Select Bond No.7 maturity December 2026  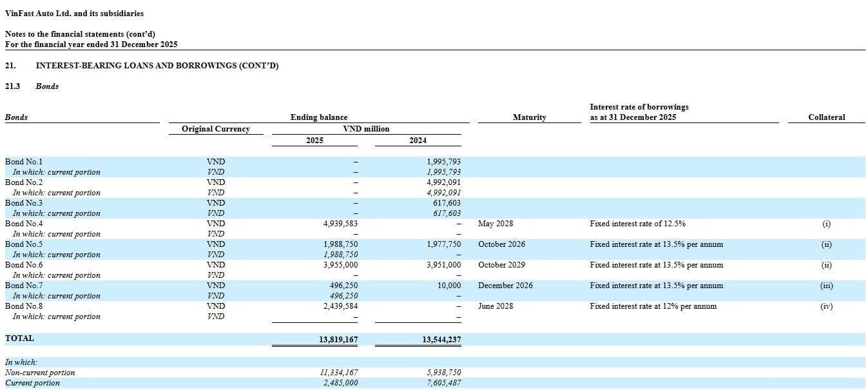coord(506,286)
